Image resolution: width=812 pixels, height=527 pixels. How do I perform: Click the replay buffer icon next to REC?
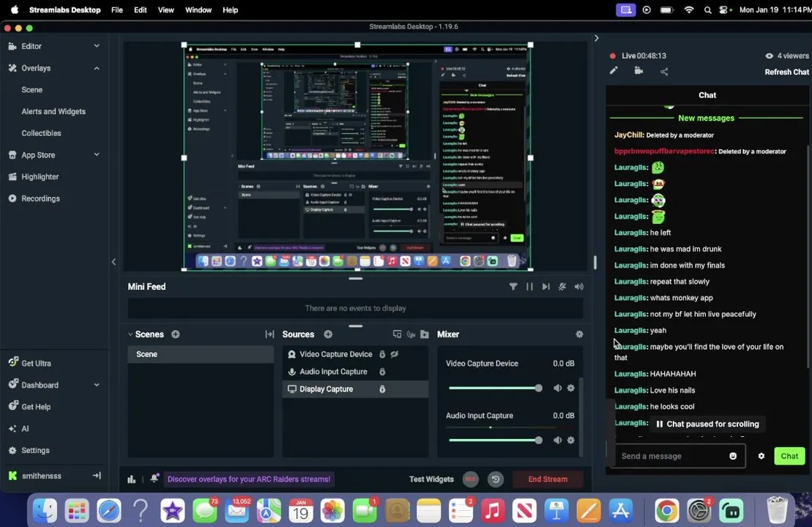(496, 479)
